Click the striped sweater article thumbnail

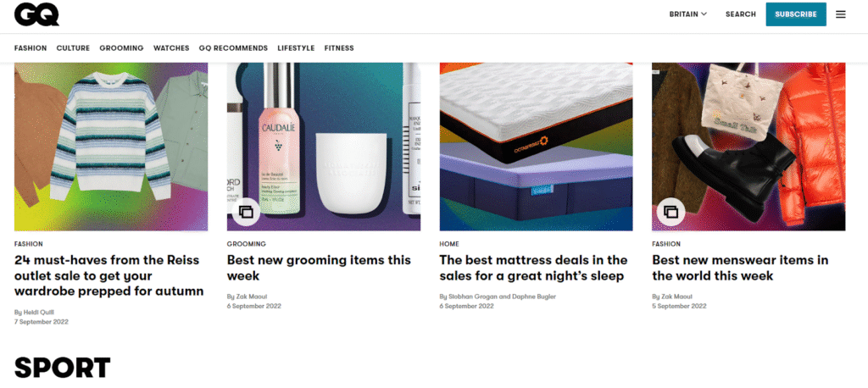point(111,147)
